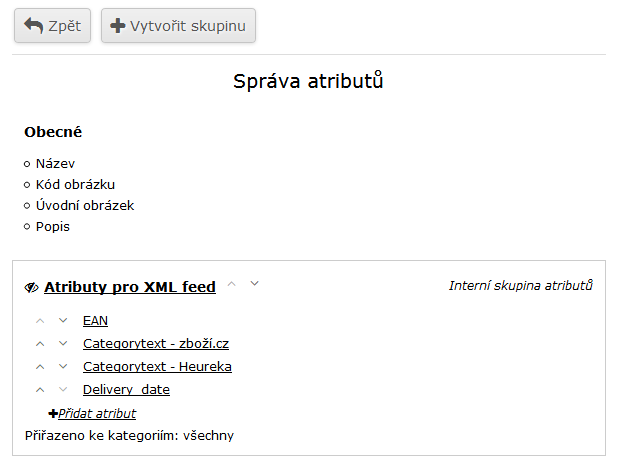Move Categorytext - zboží.cz attribute down
This screenshot has height=463, width=617.
(x=63, y=344)
